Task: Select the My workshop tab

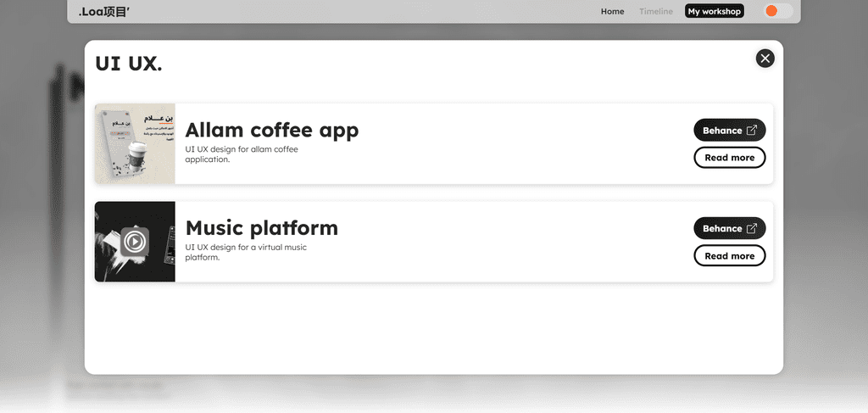Action: click(x=714, y=12)
